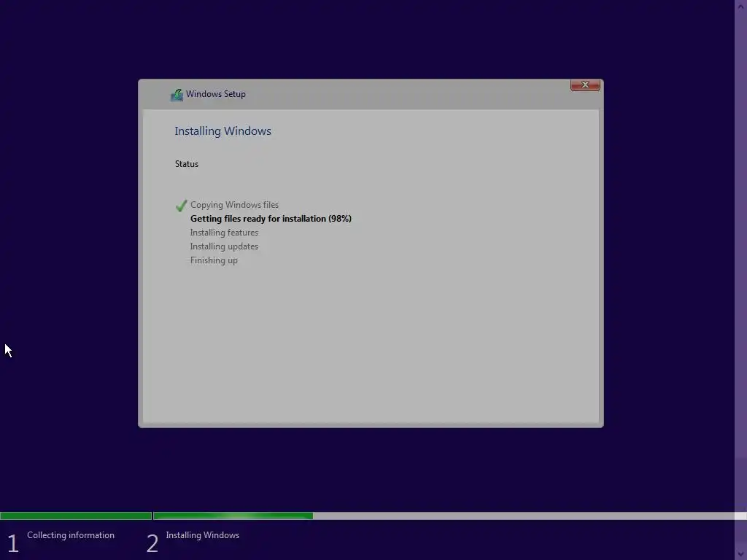The width and height of the screenshot is (747, 560).
Task: Click the 'Installing features' step
Action: [224, 233]
